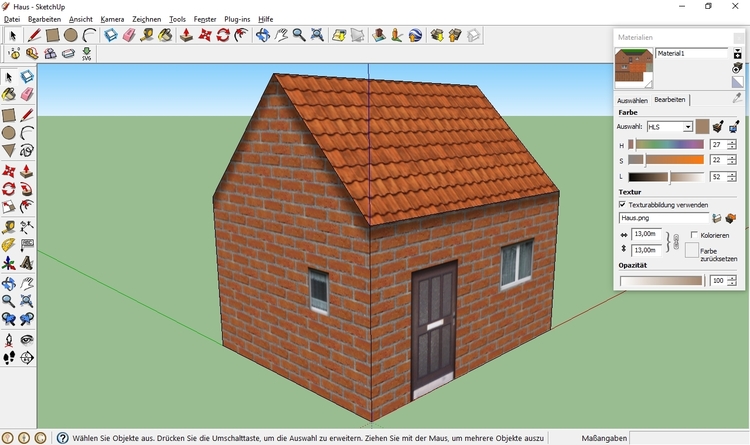This screenshot has height=445, width=750.
Task: Select the Zoom magnifier in top toolbar
Action: [x=299, y=35]
